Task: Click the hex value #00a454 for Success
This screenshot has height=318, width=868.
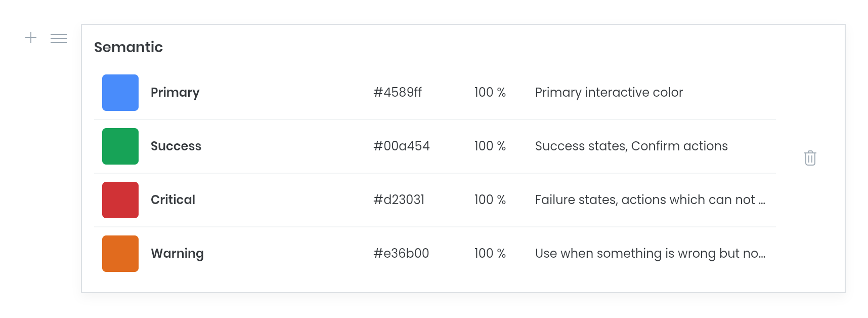Action: (x=401, y=146)
